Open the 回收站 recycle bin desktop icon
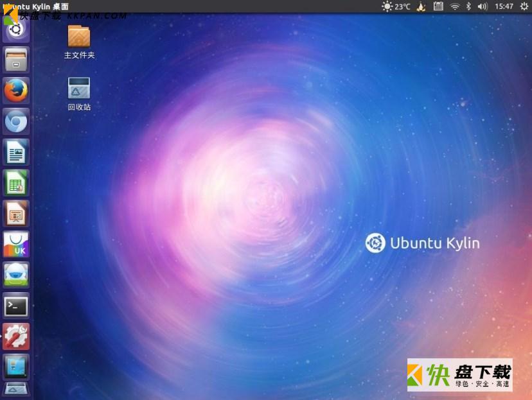 pos(79,88)
